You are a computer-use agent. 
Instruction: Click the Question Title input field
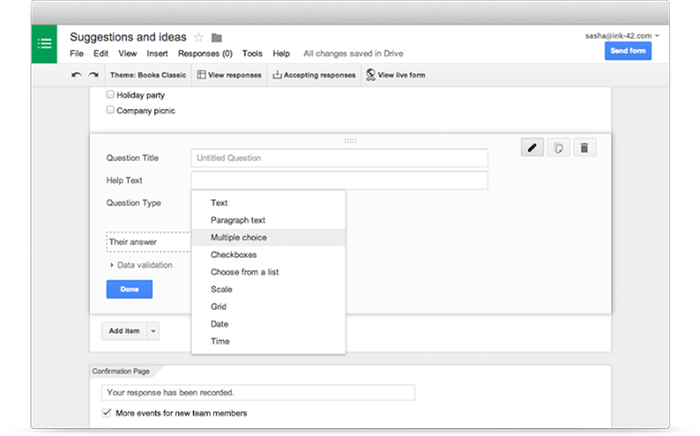tap(339, 158)
